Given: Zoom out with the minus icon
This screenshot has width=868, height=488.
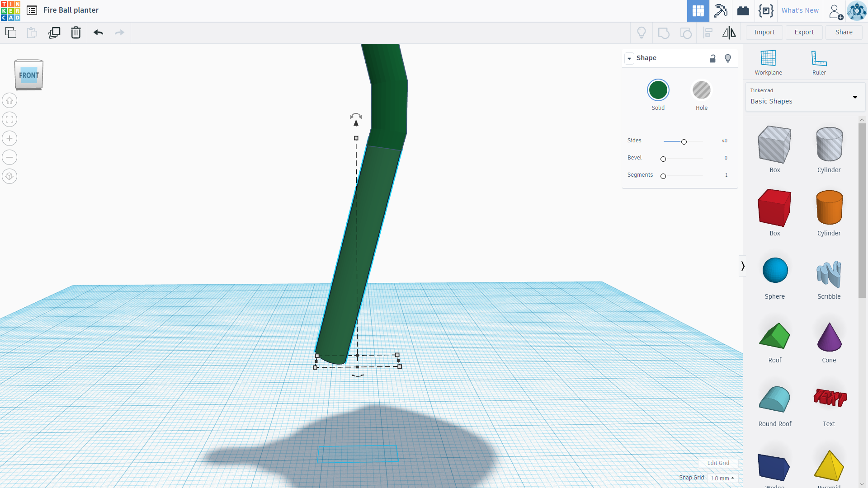Looking at the screenshot, I should 9,157.
